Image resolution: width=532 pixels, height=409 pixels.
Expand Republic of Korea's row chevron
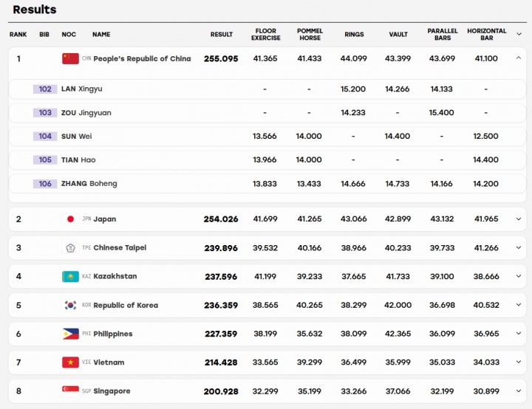pyautogui.click(x=519, y=305)
